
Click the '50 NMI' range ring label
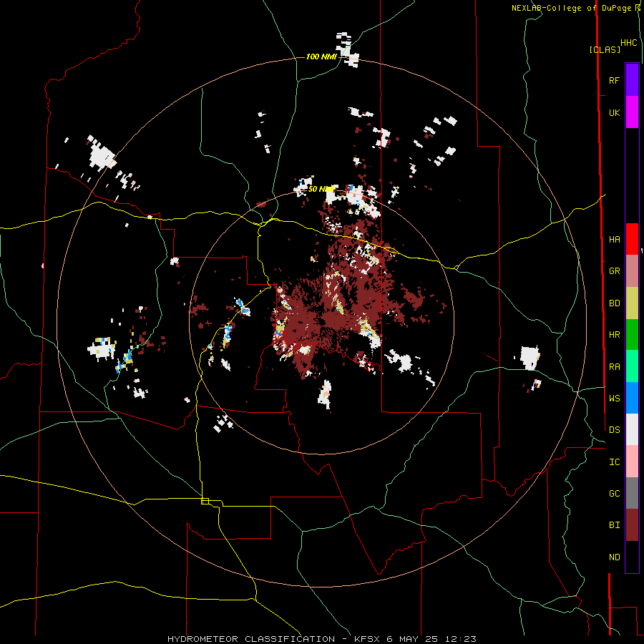[321, 189]
